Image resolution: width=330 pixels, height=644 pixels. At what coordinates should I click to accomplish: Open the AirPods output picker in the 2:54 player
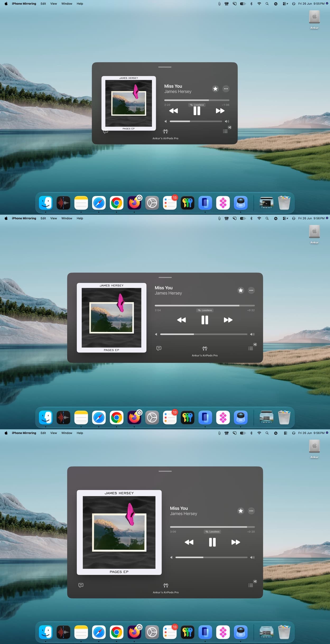(205, 348)
